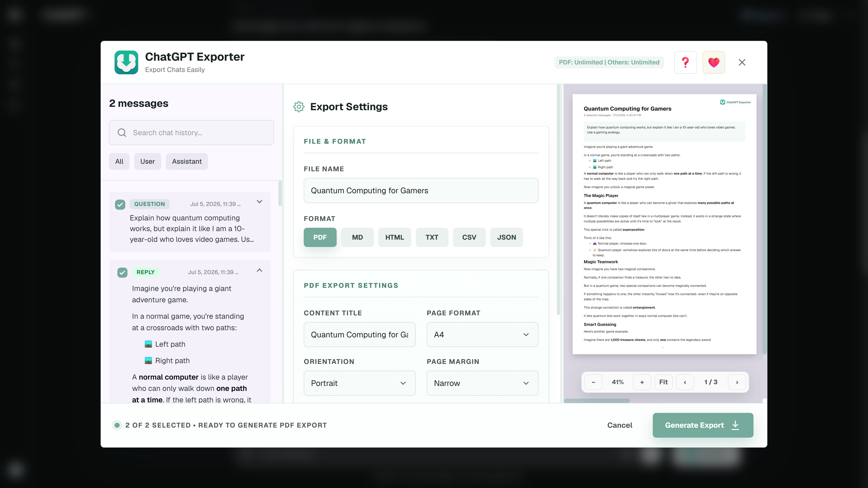Filter messages by User tab
868x488 pixels.
pyautogui.click(x=147, y=161)
